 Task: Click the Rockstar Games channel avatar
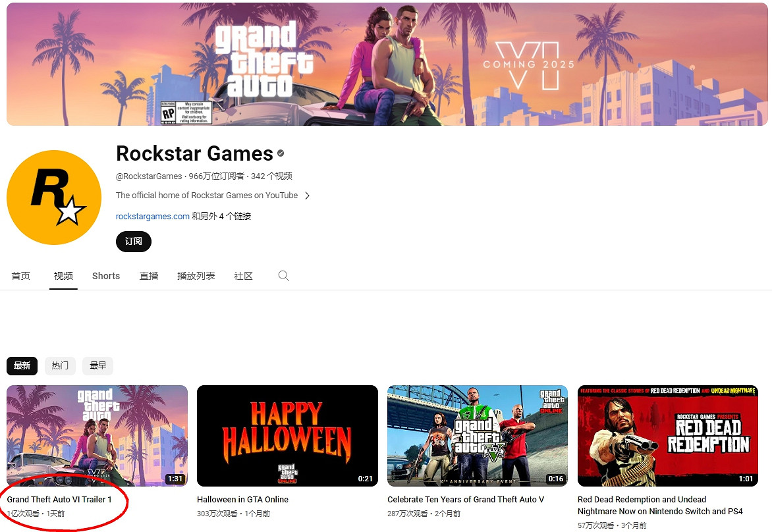54,197
